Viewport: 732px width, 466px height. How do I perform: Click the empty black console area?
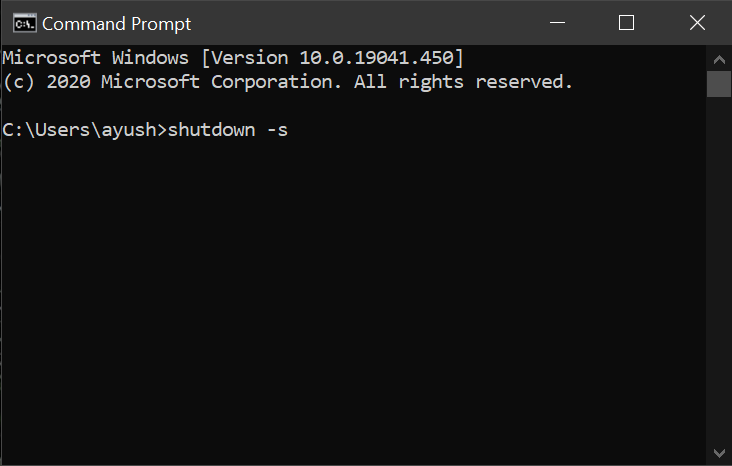[x=350, y=300]
